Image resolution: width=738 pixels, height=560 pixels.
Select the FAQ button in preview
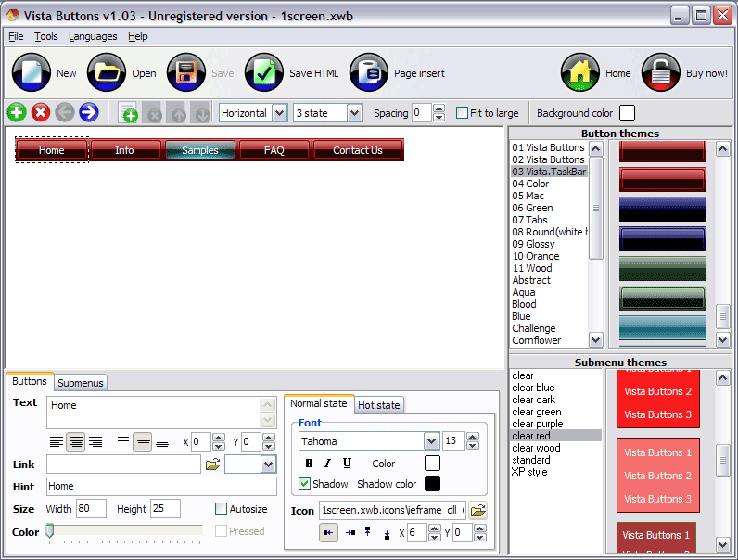pos(274,150)
